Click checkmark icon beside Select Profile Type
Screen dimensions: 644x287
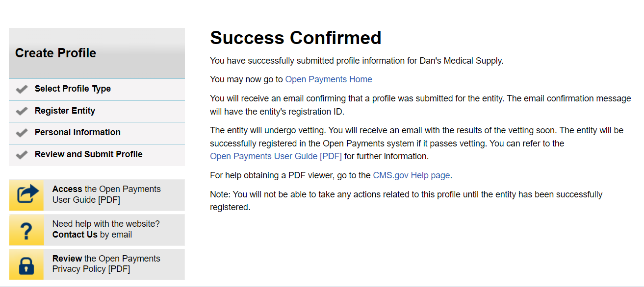22,89
